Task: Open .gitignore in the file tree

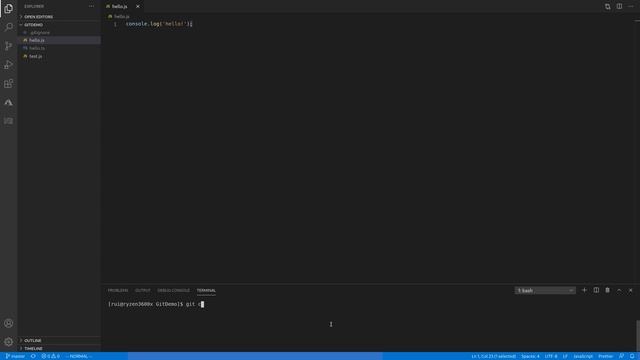Action: tap(59, 32)
